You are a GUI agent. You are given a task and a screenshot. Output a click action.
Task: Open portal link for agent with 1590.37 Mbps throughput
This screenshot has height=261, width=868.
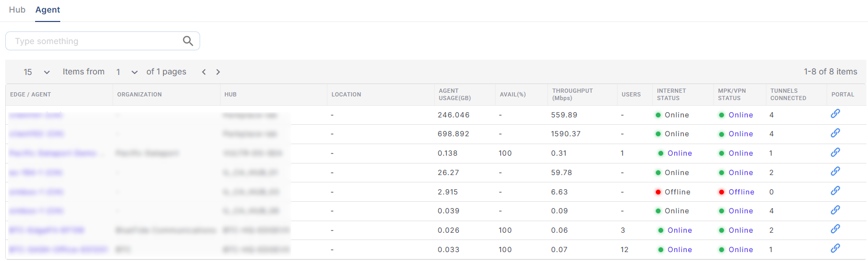click(835, 133)
